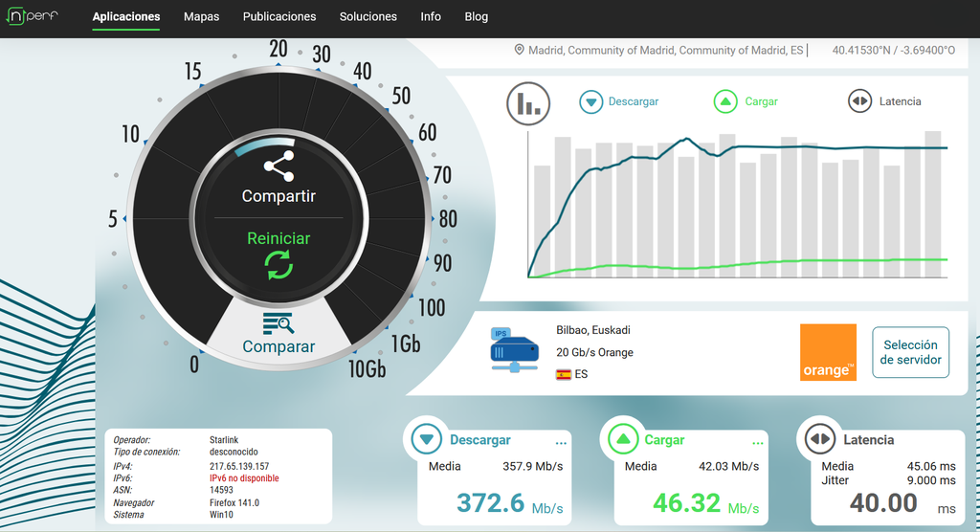Click the share icon in gauge
The image size is (980, 532).
(278, 166)
